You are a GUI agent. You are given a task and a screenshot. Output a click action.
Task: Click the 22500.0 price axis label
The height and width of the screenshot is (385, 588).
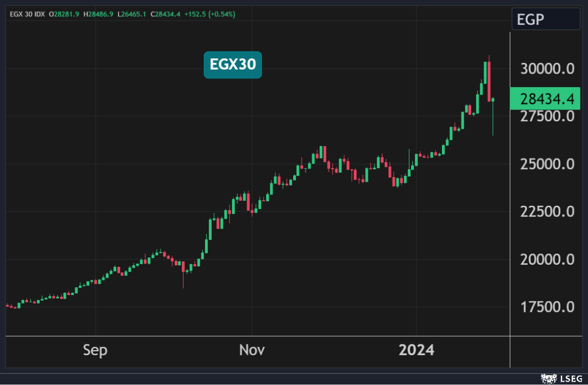546,212
